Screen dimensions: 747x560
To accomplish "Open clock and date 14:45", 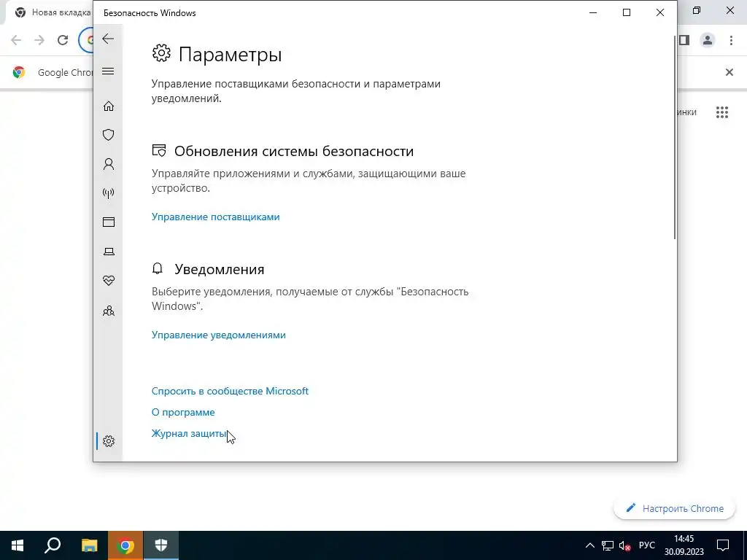I will pyautogui.click(x=684, y=545).
